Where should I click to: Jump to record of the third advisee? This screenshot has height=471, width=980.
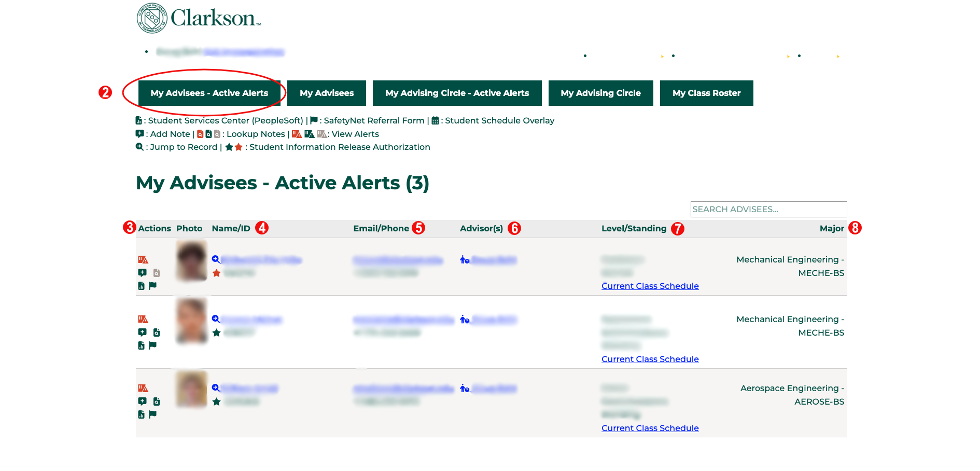tap(215, 387)
